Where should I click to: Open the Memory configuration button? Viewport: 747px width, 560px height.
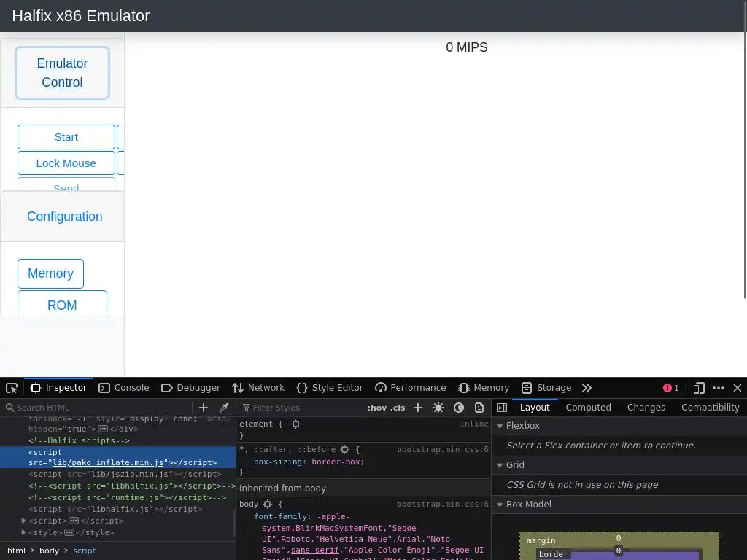click(50, 274)
